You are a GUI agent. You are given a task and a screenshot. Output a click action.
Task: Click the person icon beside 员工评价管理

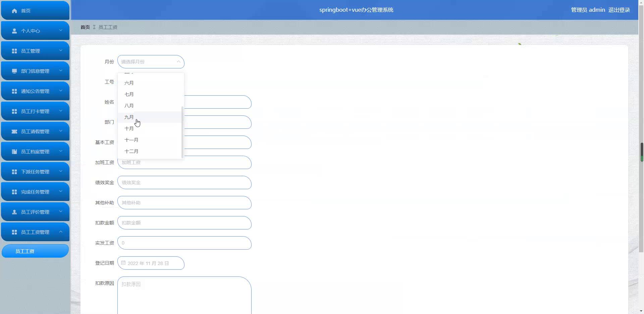(x=14, y=212)
